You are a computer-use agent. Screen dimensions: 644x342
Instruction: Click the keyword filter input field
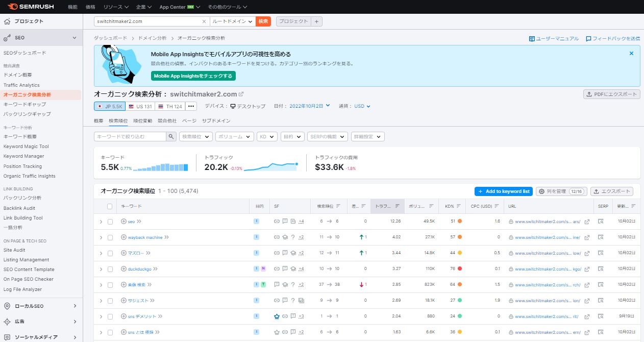pyautogui.click(x=130, y=137)
